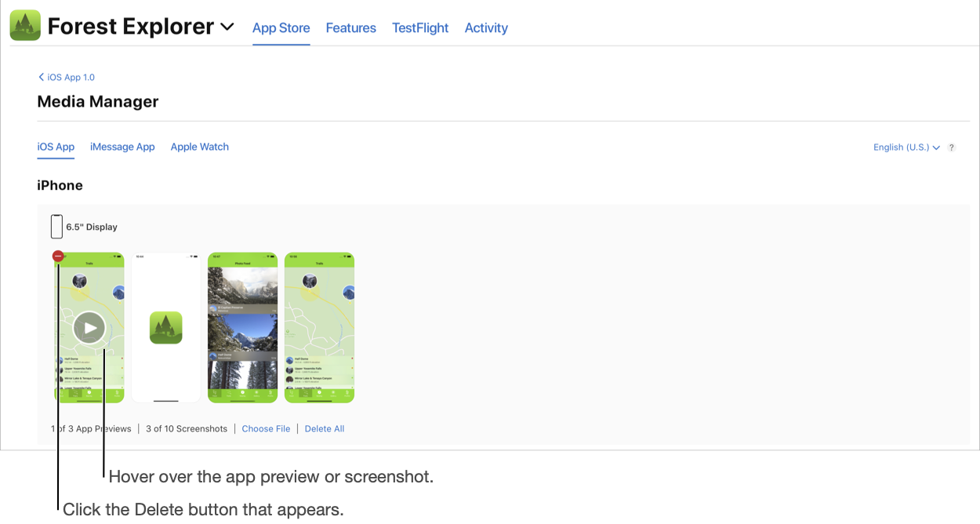Select the Photo Feed mountain screenshot
This screenshot has width=980, height=524.
coord(242,328)
